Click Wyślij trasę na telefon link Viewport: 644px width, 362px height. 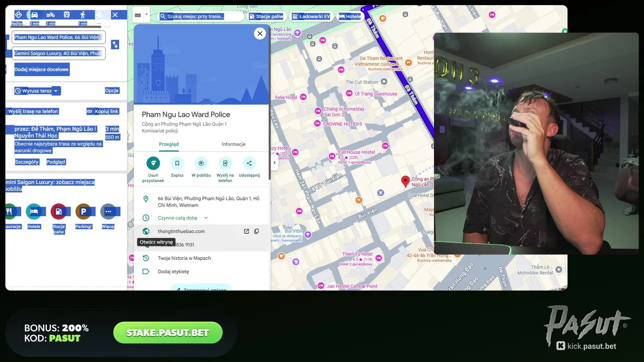33,111
